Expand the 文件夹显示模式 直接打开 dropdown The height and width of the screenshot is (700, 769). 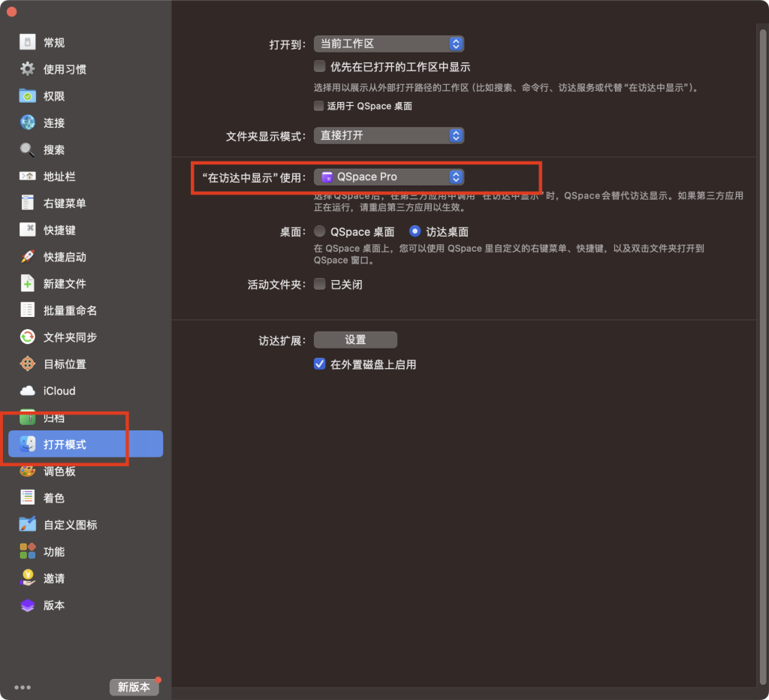[388, 136]
